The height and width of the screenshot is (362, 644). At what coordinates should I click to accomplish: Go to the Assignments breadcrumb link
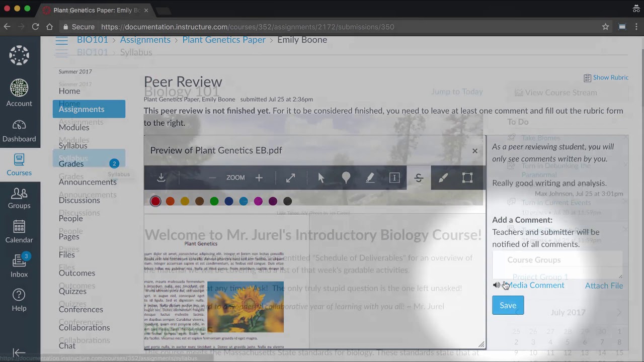(x=145, y=40)
